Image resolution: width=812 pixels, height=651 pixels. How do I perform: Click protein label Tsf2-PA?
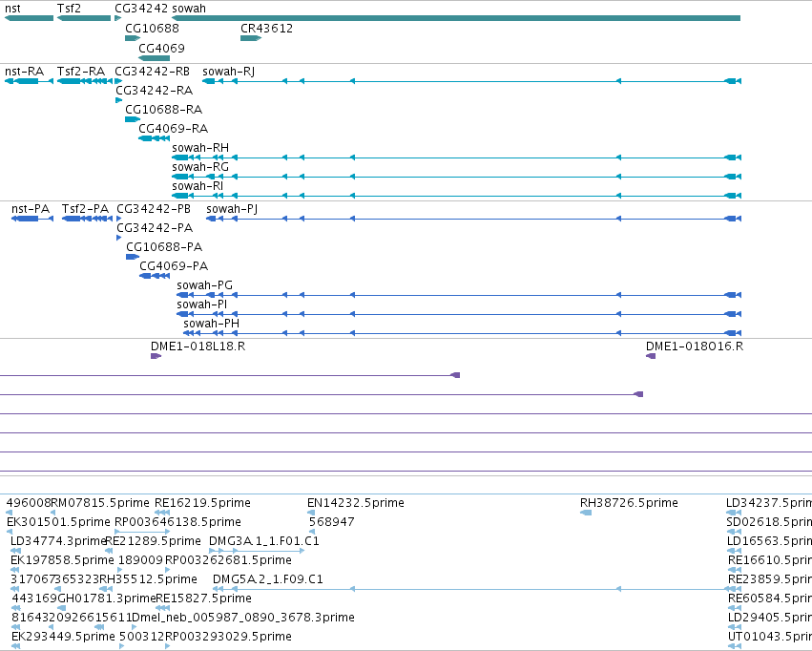(x=86, y=209)
